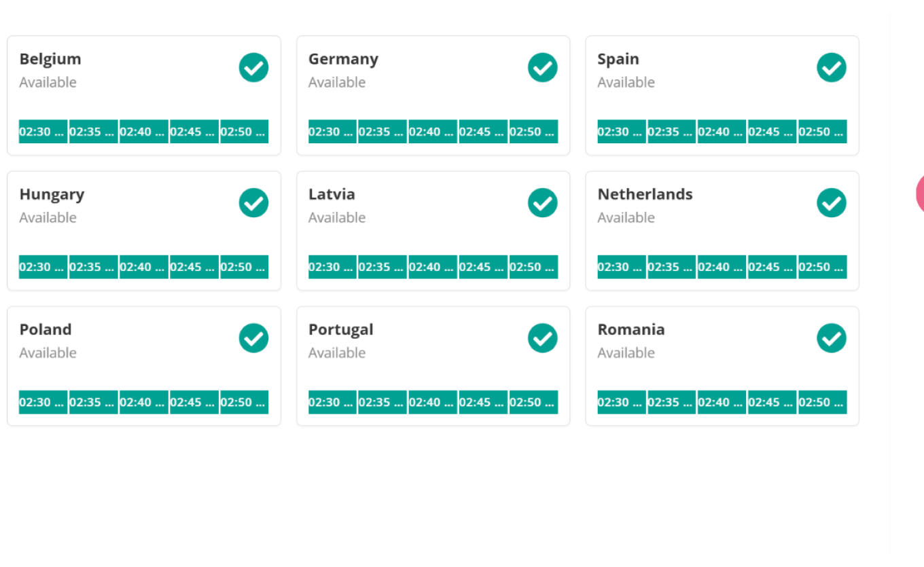Select Poland's 02:50 time block
The image size is (924, 567).
[244, 402]
